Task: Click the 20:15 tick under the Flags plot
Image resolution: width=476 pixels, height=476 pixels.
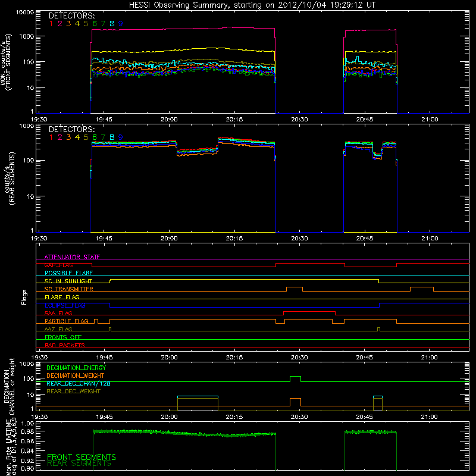Action: (x=234, y=358)
